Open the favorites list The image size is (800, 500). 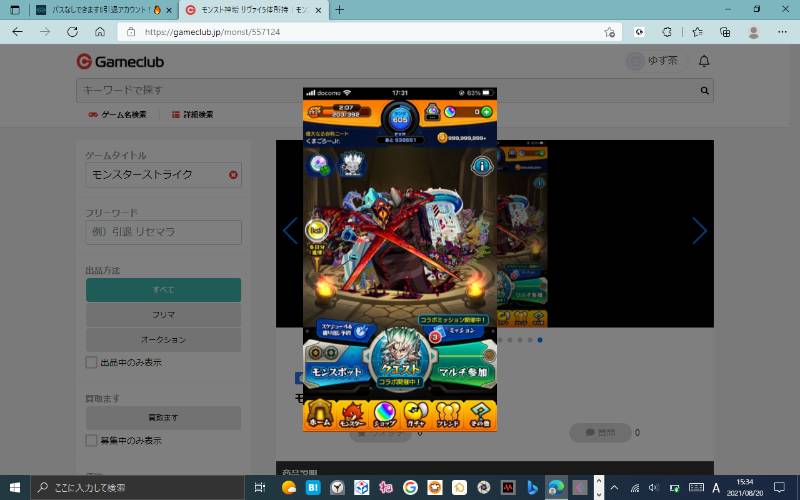(697, 32)
